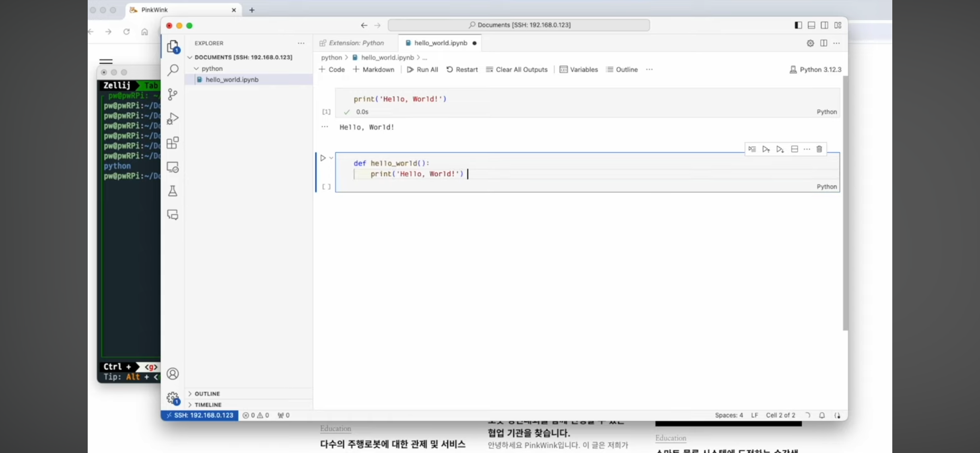Toggle the bottom panel layout
Screen dimensions: 980x453
tap(811, 25)
